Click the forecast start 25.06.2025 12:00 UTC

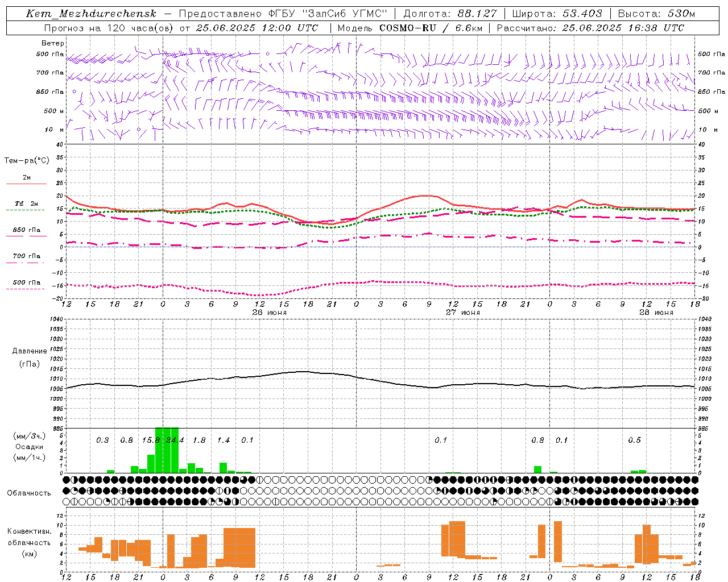(257, 28)
